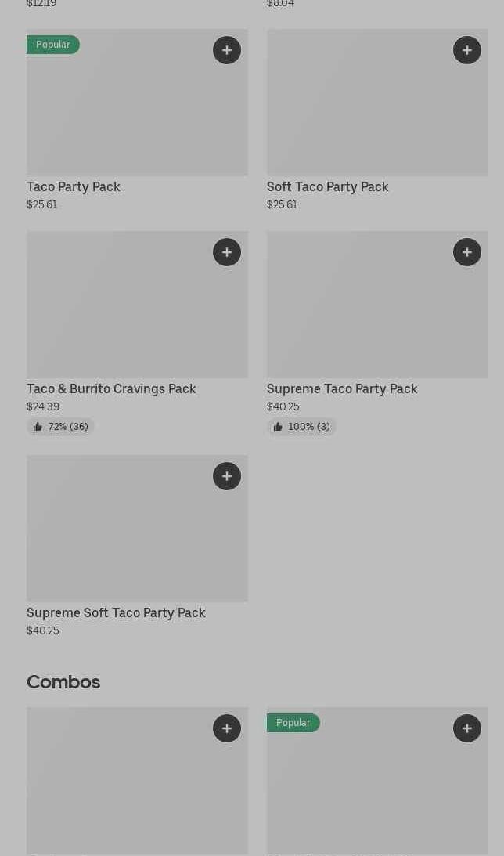Open Soft Taco Party Pack title
Viewport: 504px width, 856px height.
click(x=327, y=186)
